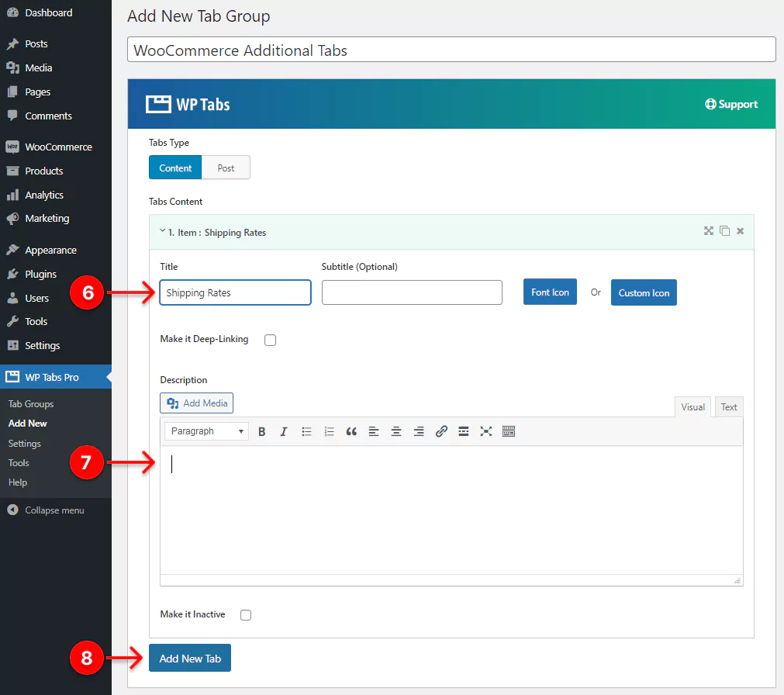The width and height of the screenshot is (784, 695).
Task: Select Post tabs type
Action: click(x=226, y=168)
